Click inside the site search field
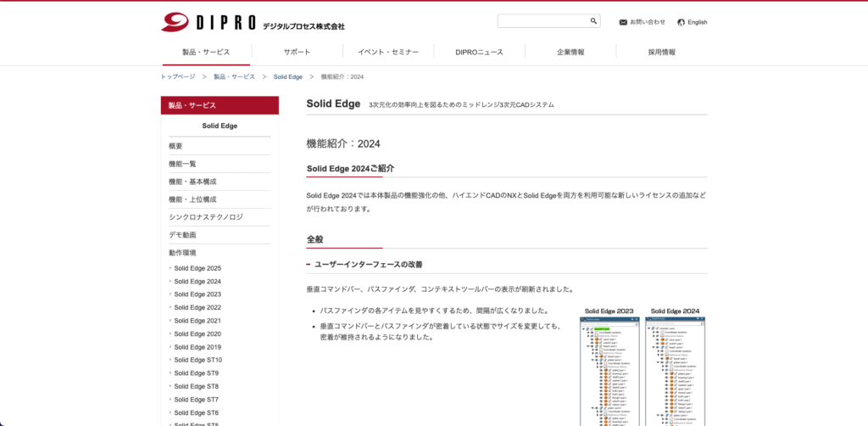The height and width of the screenshot is (426, 868). pyautogui.click(x=542, y=21)
